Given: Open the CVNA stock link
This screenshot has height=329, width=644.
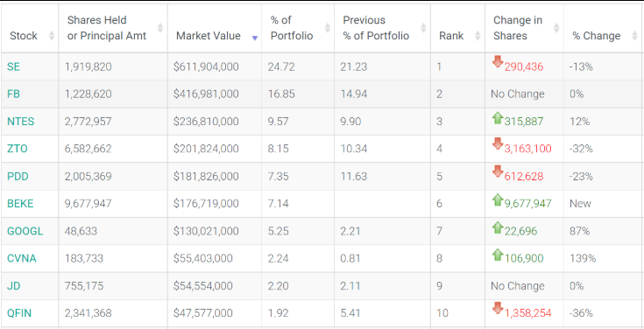Looking at the screenshot, I should [21, 258].
